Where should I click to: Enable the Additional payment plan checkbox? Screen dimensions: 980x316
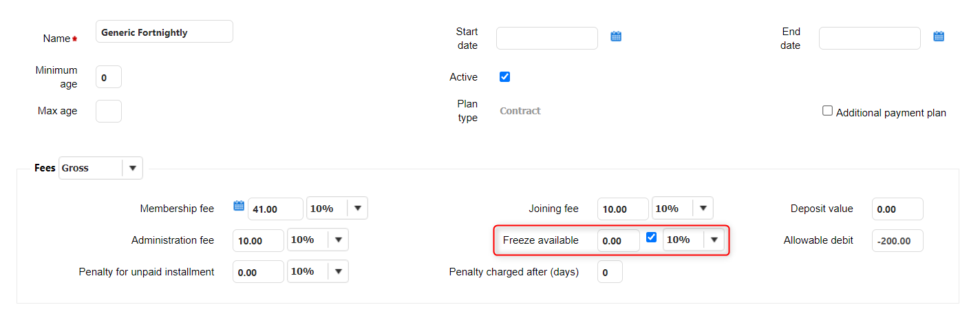[828, 111]
